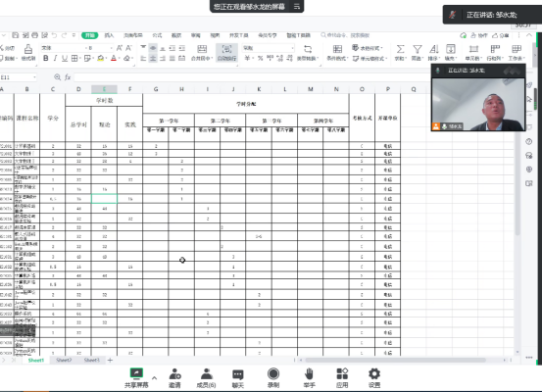Click the AutoSum sigma icon

[x=400, y=49]
